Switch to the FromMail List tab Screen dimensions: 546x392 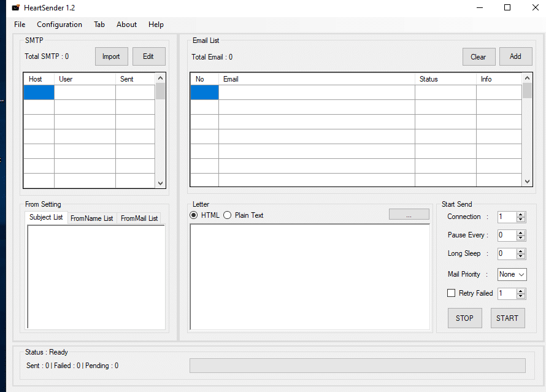coord(139,218)
